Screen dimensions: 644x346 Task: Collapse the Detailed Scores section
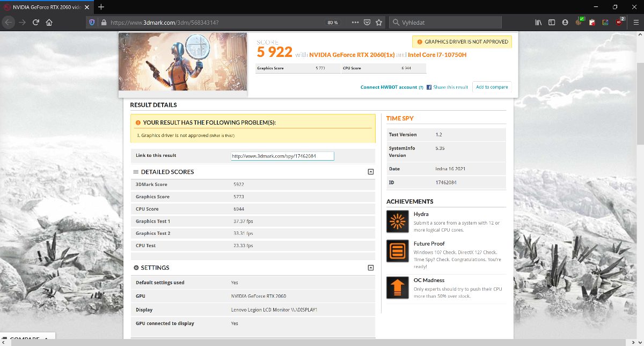[x=370, y=172]
